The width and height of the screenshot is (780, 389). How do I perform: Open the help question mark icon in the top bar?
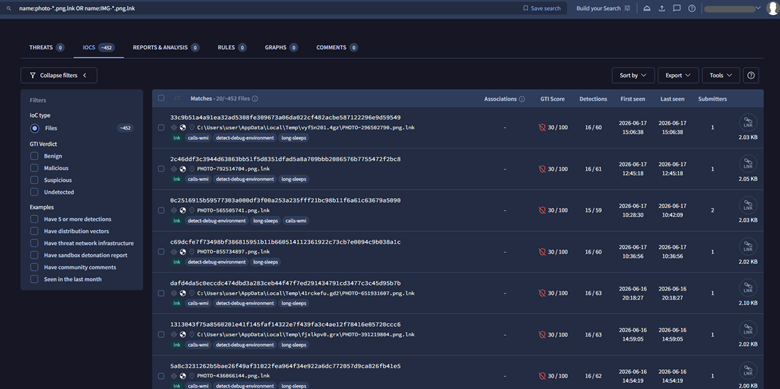[691, 8]
